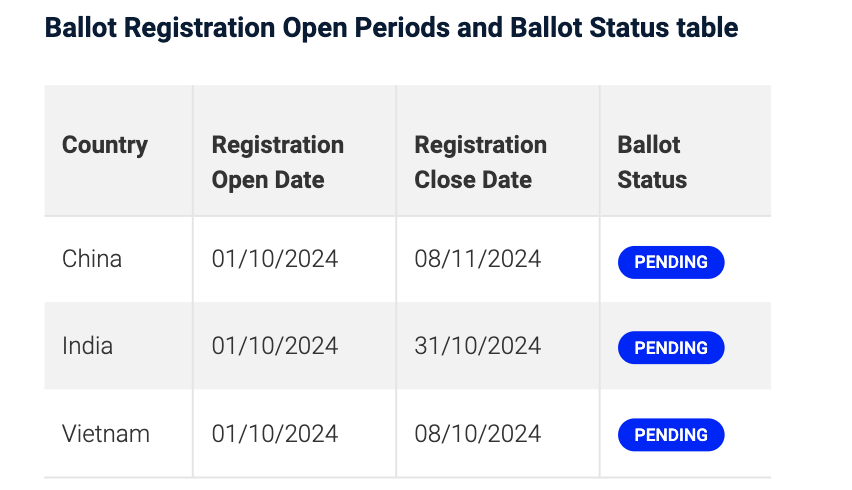Image resolution: width=852 pixels, height=490 pixels.
Task: Click Vietnam's close date 08/10/2024
Action: click(478, 434)
